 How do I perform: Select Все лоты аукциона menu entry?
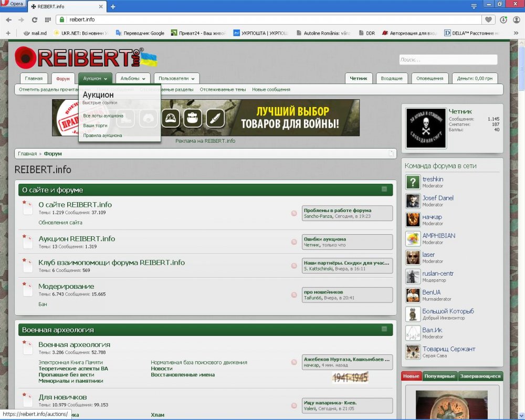point(103,115)
